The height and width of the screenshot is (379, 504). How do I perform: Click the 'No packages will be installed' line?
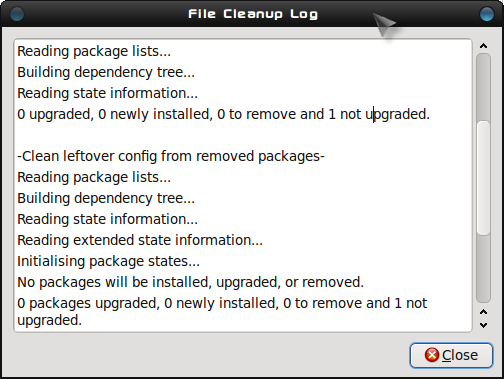point(190,282)
